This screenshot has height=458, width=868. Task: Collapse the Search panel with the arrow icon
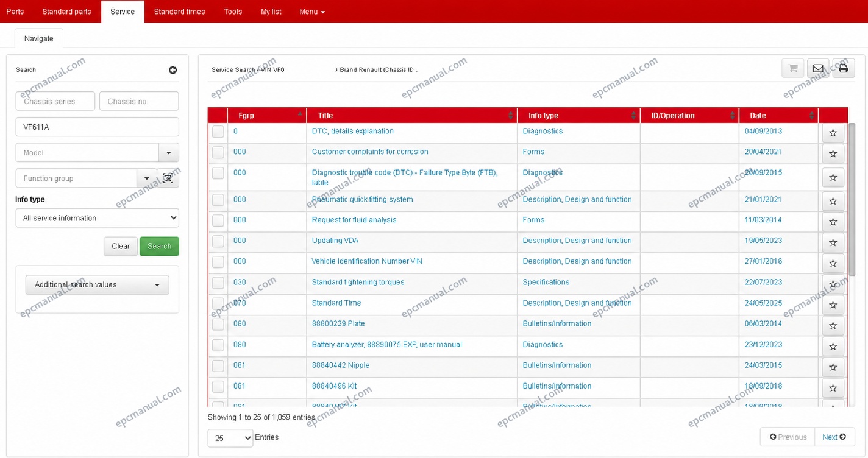tap(173, 70)
